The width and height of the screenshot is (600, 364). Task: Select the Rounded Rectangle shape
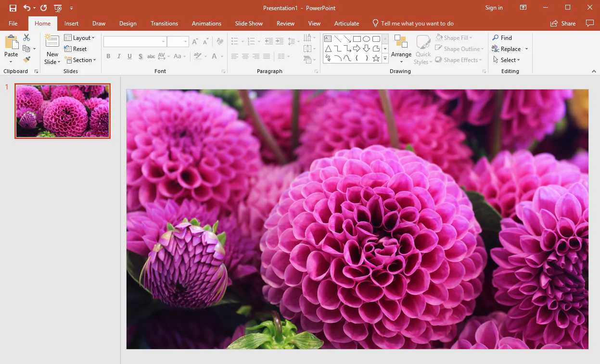click(x=376, y=39)
